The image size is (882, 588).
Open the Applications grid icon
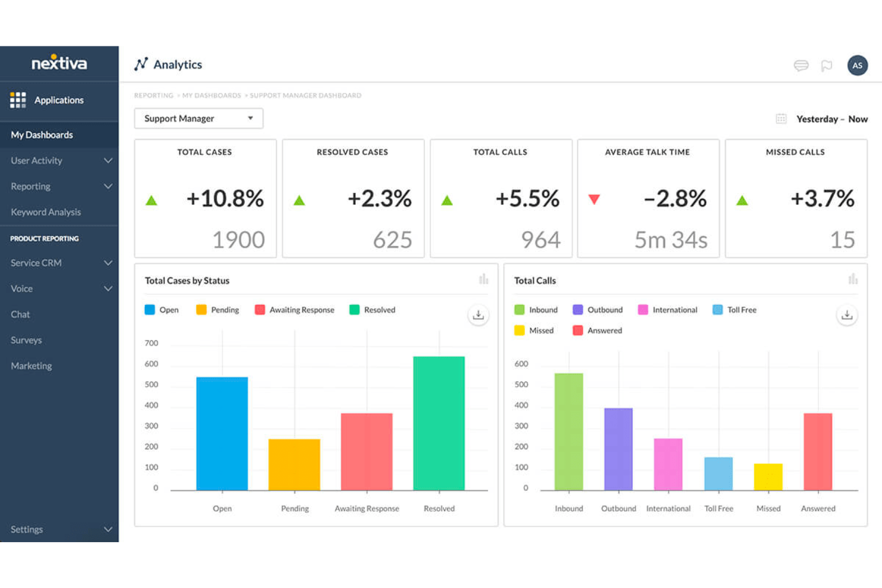18,99
